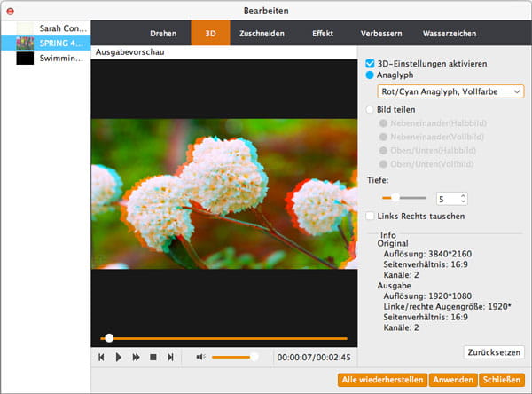This screenshot has width=532, height=394.
Task: Click the volume slider handle
Action: coord(254,357)
